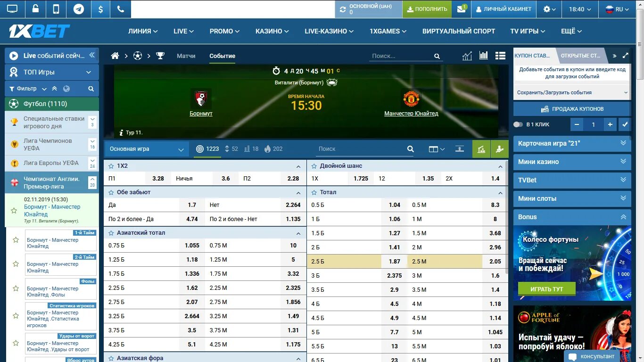Image resolution: width=644 pixels, height=362 pixels.
Task: Open the Манчестер Юнайтед team link
Action: pos(411,114)
